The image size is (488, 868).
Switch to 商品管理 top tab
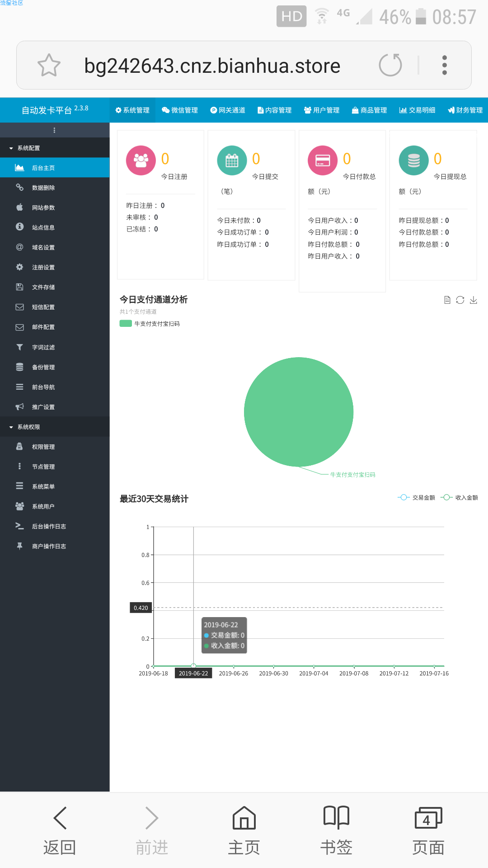370,110
